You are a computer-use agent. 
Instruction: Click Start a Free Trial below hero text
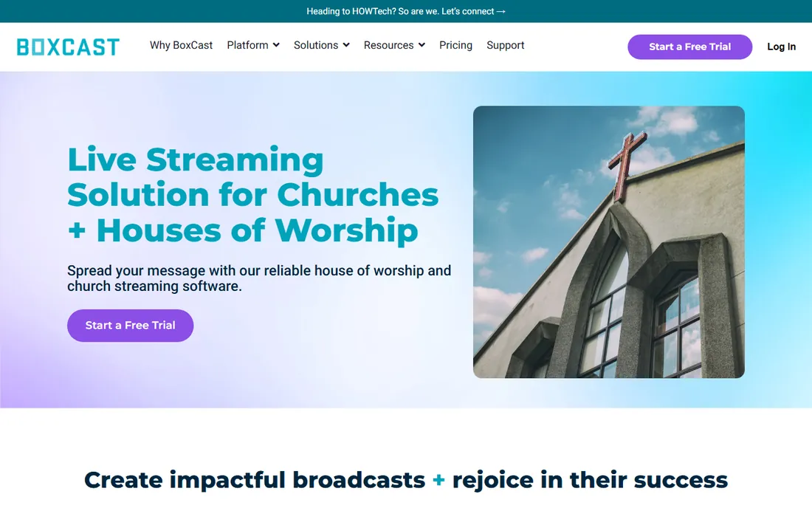pyautogui.click(x=131, y=325)
